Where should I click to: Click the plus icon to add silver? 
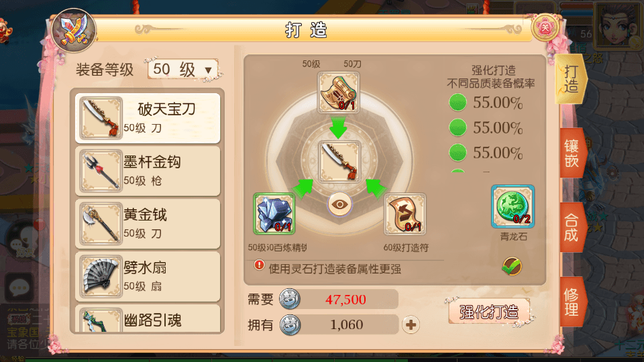pyautogui.click(x=411, y=324)
